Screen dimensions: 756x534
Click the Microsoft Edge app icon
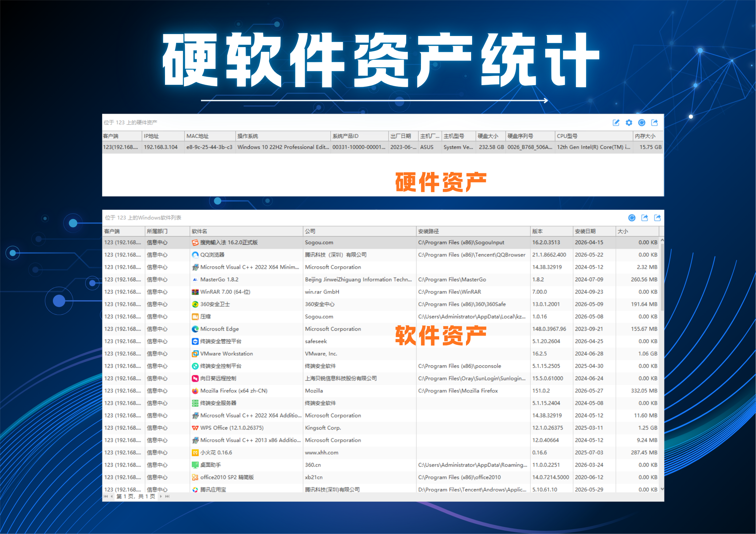(195, 329)
